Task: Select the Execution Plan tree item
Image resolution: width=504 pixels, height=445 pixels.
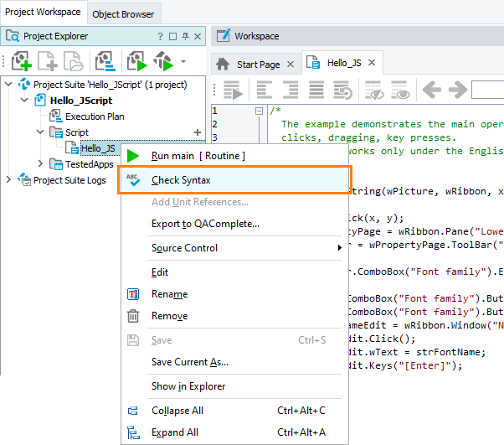Action: 95,116
